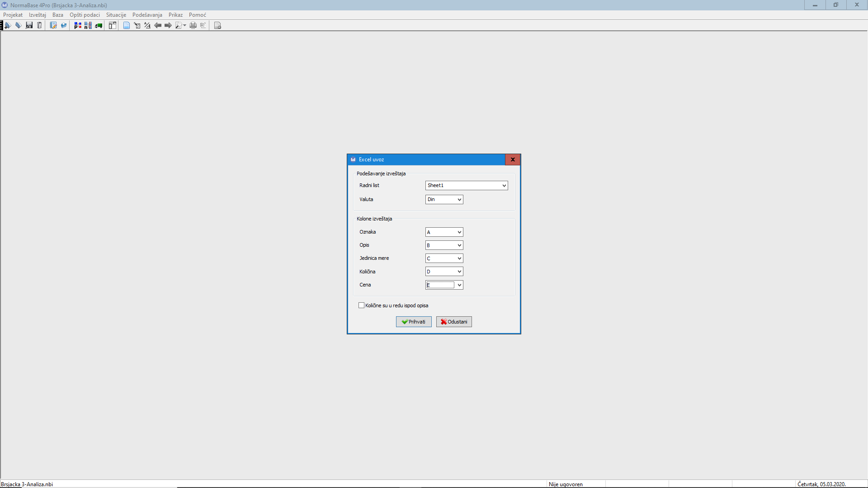Click the left arrow toolbar icon
The width and height of the screenshot is (868, 488).
(x=158, y=25)
